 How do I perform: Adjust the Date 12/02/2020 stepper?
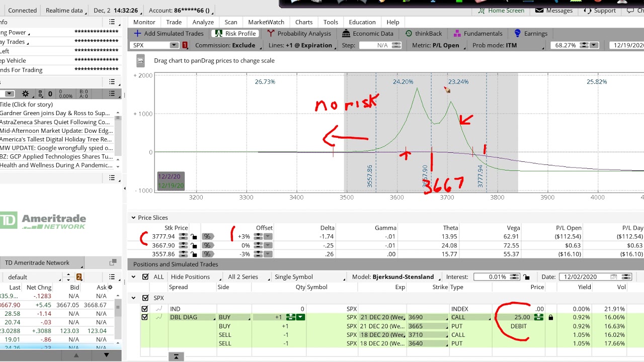(x=626, y=277)
